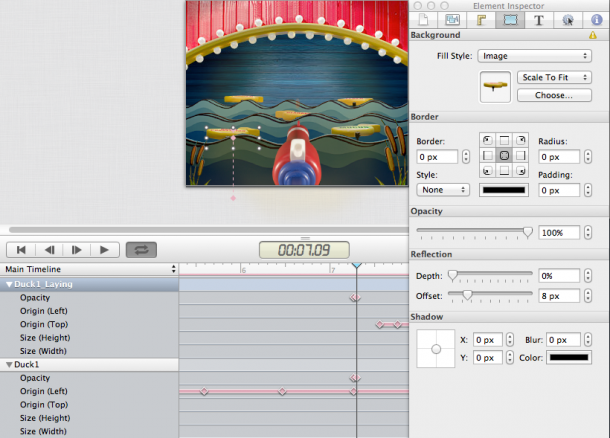Click the Choose... image button
610x438 pixels.
point(554,96)
